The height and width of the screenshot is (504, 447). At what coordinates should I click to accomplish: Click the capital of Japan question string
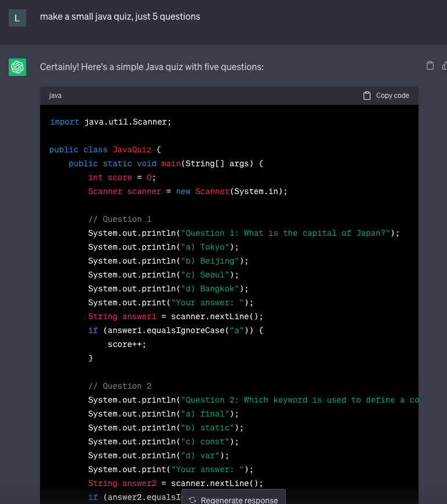286,233
